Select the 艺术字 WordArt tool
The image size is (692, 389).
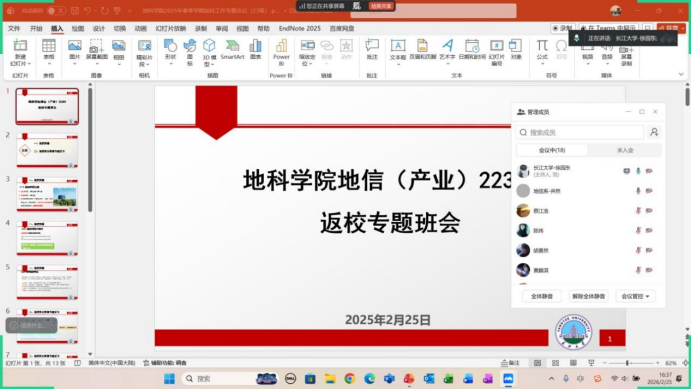tap(447, 52)
